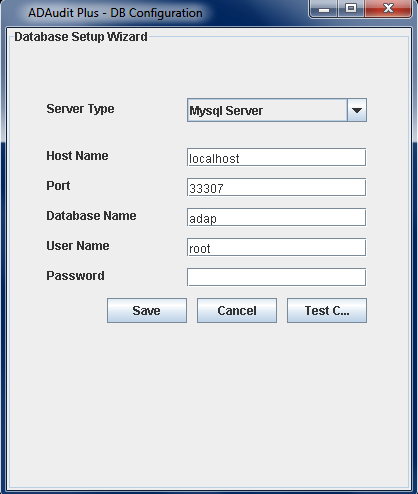Image resolution: width=418 pixels, height=494 pixels.
Task: Open the Server Type dropdown arrow
Action: tap(357, 110)
